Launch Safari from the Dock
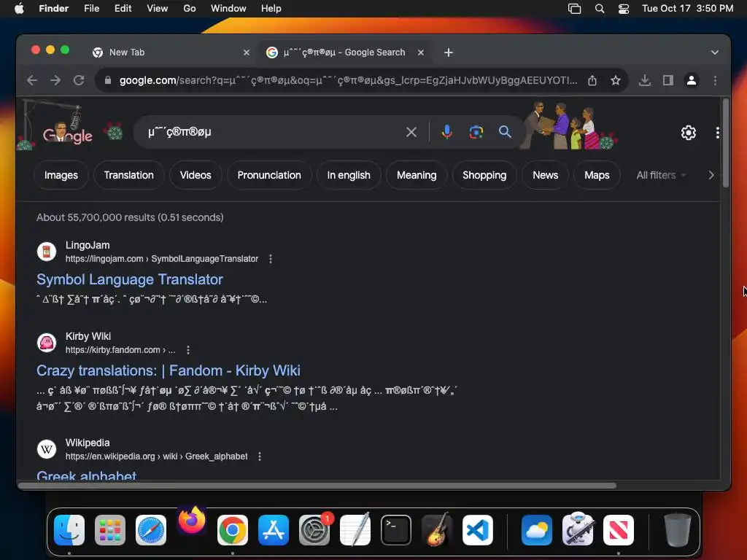 [x=151, y=530]
